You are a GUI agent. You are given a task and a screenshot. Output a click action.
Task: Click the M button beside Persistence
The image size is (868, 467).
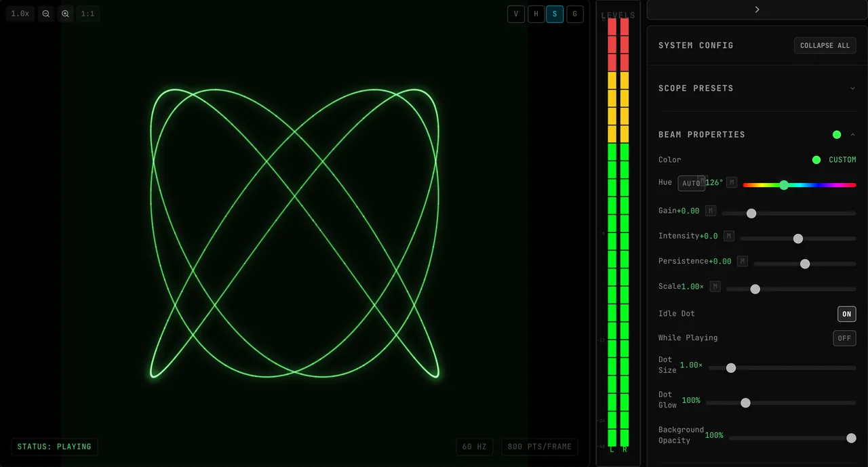click(x=743, y=261)
